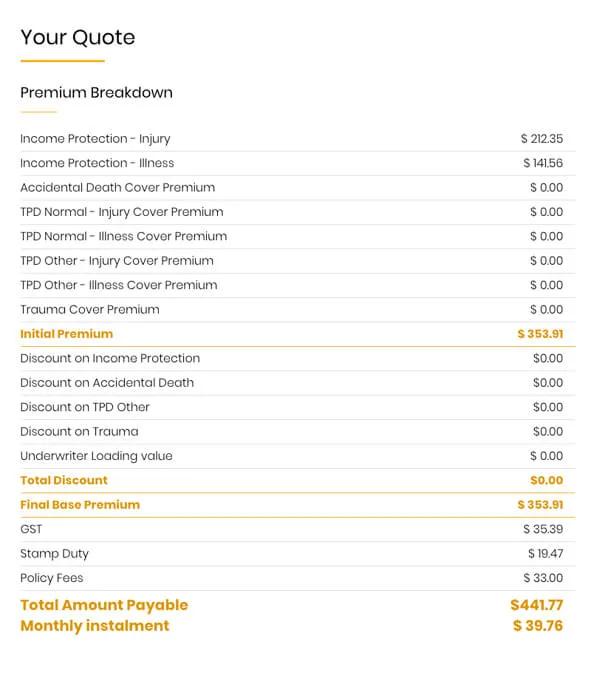This screenshot has height=683, width=600.
Task: Click the Final Base Premium label
Action: 80,505
